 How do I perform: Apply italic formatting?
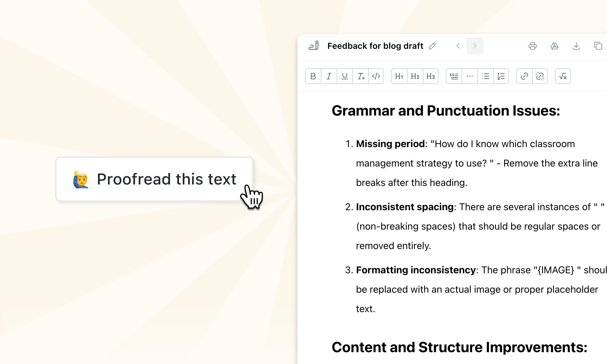pos(329,76)
